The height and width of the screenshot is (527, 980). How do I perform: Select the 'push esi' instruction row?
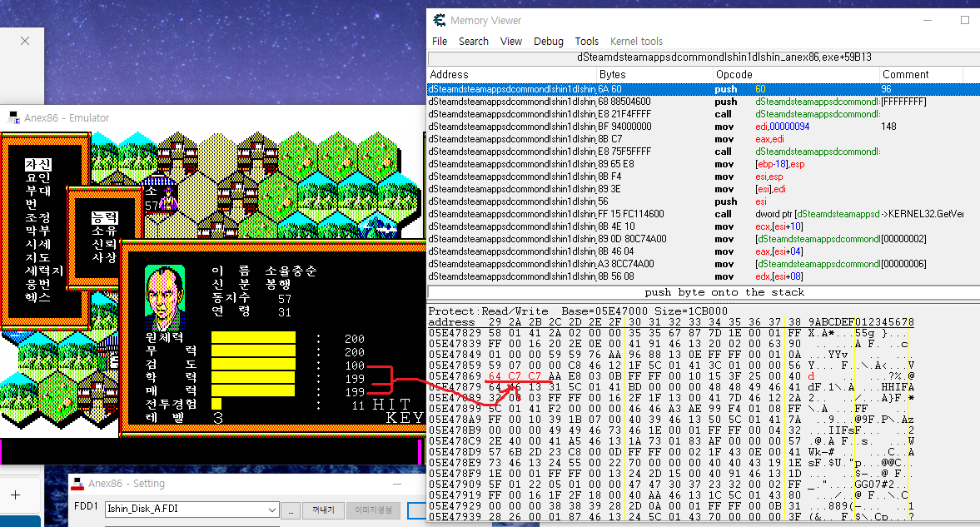[704, 201]
